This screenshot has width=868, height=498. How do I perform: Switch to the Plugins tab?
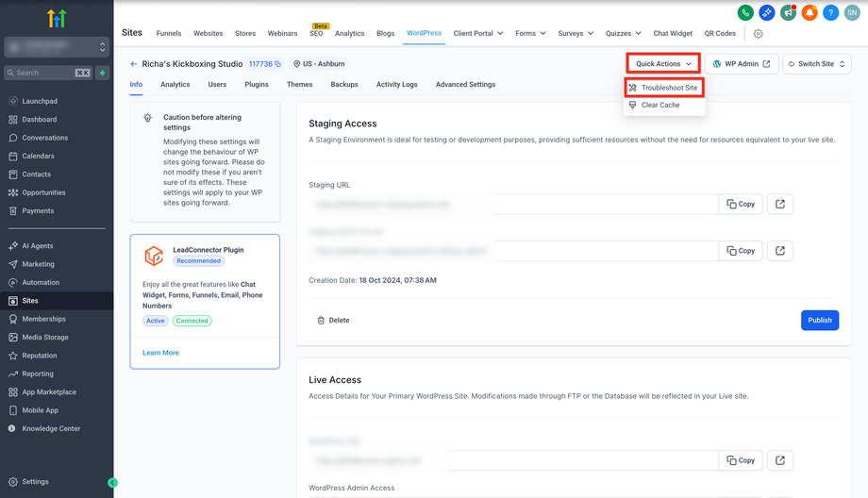click(257, 85)
